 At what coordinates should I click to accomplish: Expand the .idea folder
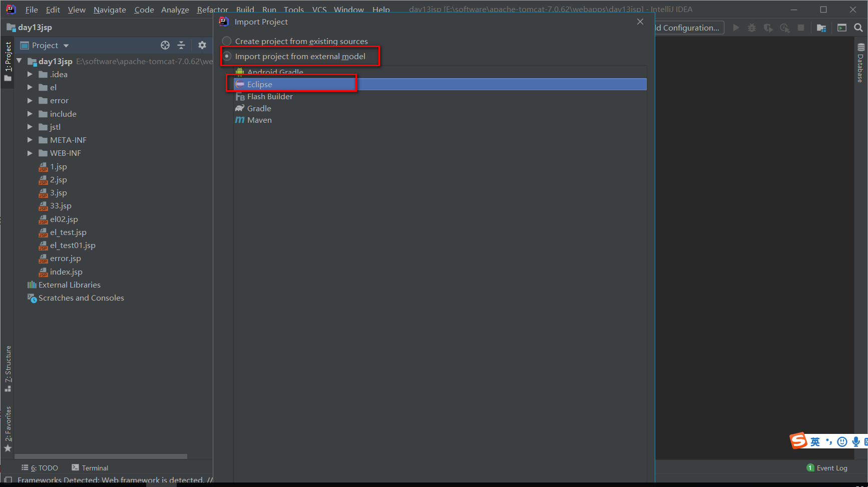click(30, 74)
